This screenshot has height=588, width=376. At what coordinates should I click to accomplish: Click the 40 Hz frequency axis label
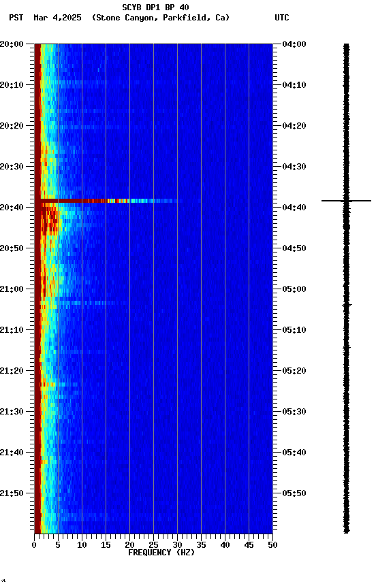click(x=225, y=546)
